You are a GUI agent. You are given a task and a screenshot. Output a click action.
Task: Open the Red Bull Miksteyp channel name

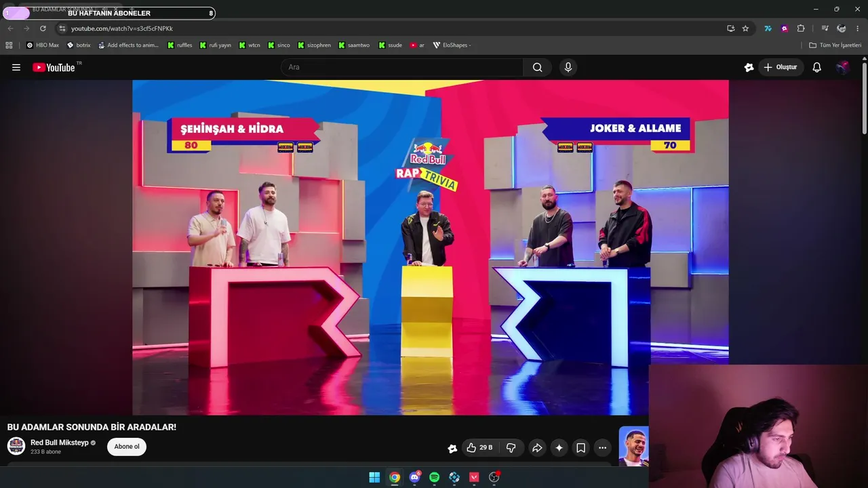[x=60, y=443]
